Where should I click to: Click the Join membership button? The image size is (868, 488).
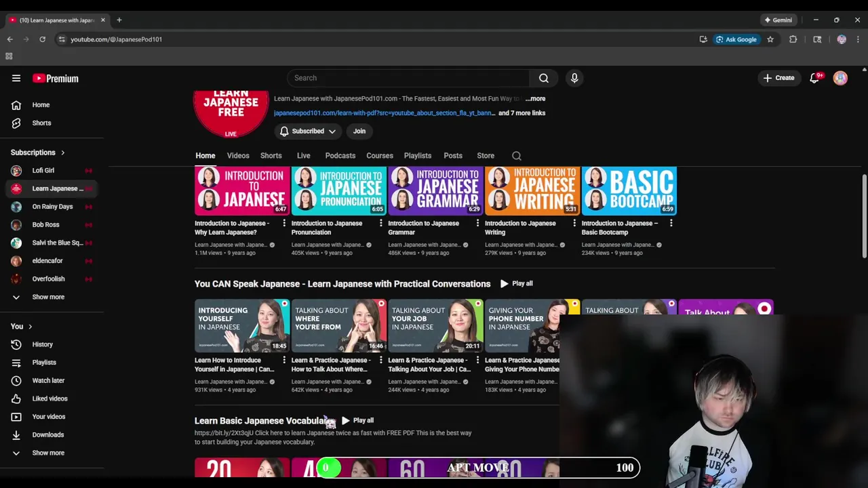coord(359,131)
